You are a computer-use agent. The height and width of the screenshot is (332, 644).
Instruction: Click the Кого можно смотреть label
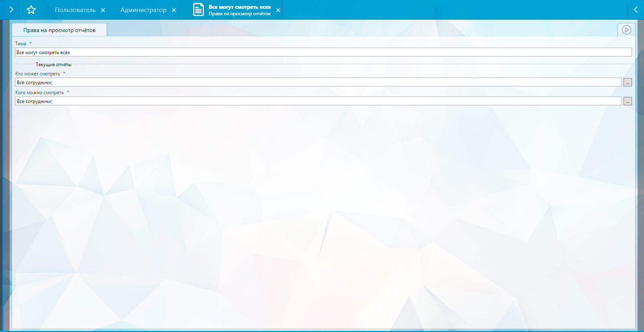coord(39,93)
